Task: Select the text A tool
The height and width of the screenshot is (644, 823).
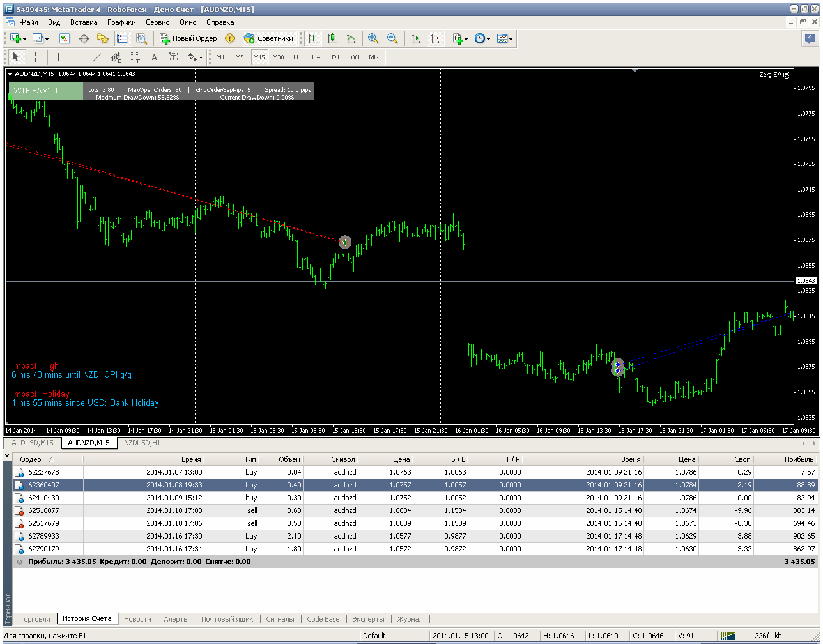Action: click(x=154, y=57)
